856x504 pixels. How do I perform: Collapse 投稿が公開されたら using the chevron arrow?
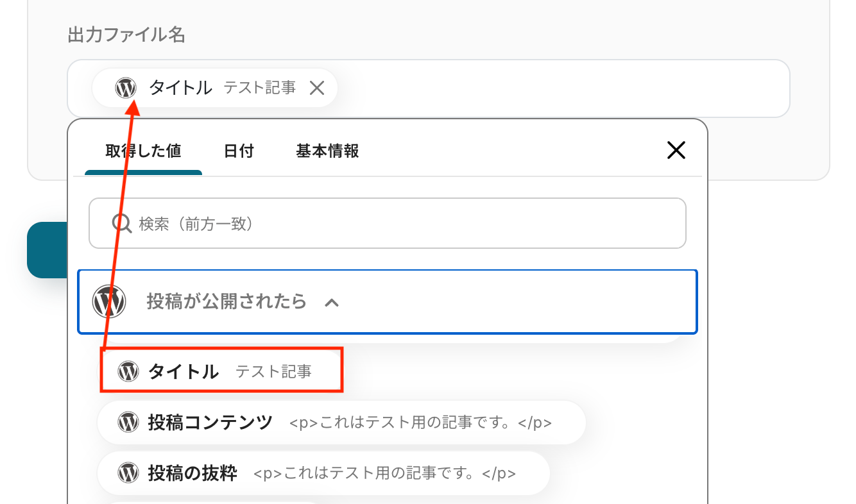331,302
